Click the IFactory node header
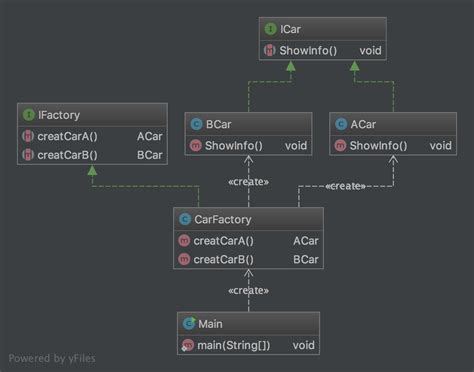This screenshot has height=372, width=474. (92, 115)
